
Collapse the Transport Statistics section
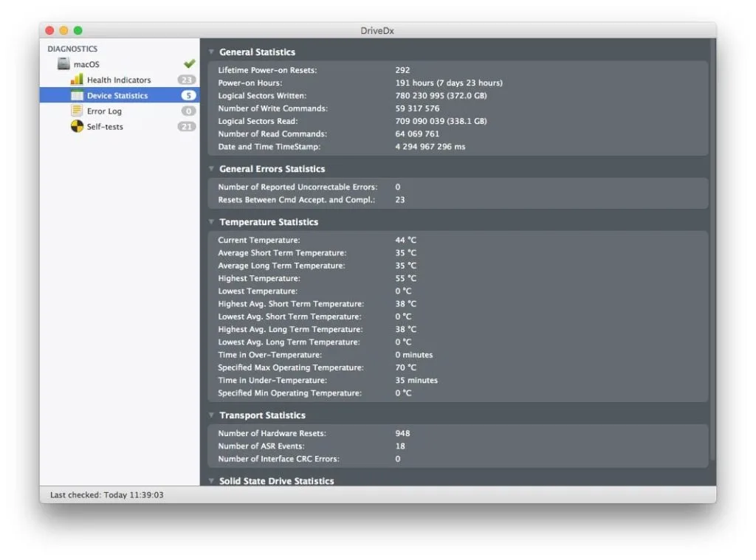[211, 415]
